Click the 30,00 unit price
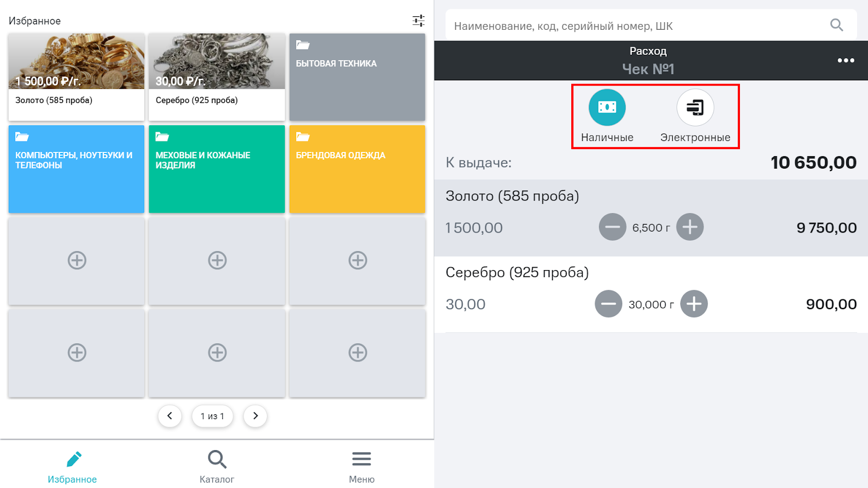 point(465,304)
